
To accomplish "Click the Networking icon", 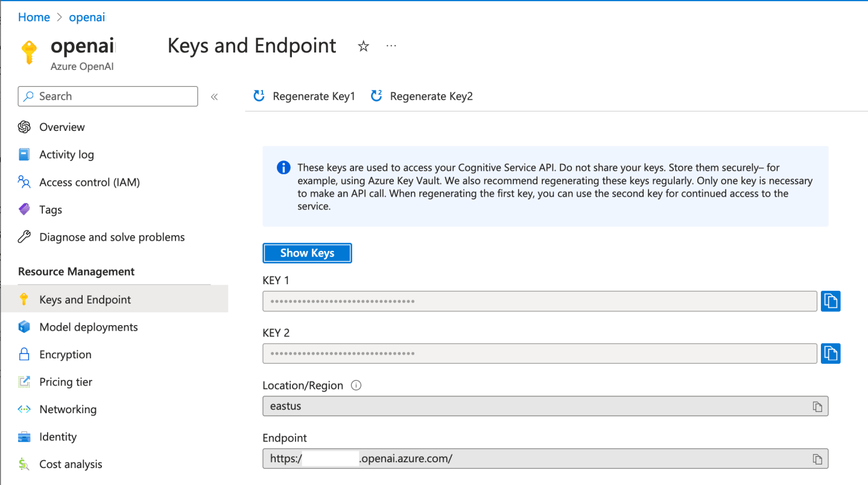I will [x=24, y=409].
